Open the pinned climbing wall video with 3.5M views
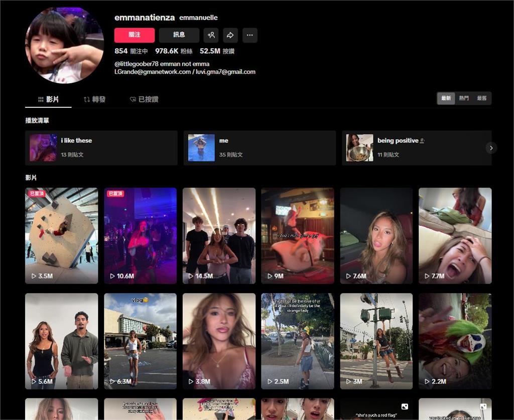 (x=61, y=236)
